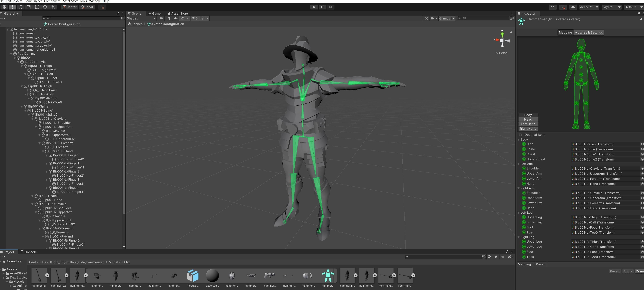Image resolution: width=644 pixels, height=290 pixels.
Task: Select the Left Hand mapping button
Action: point(528,124)
